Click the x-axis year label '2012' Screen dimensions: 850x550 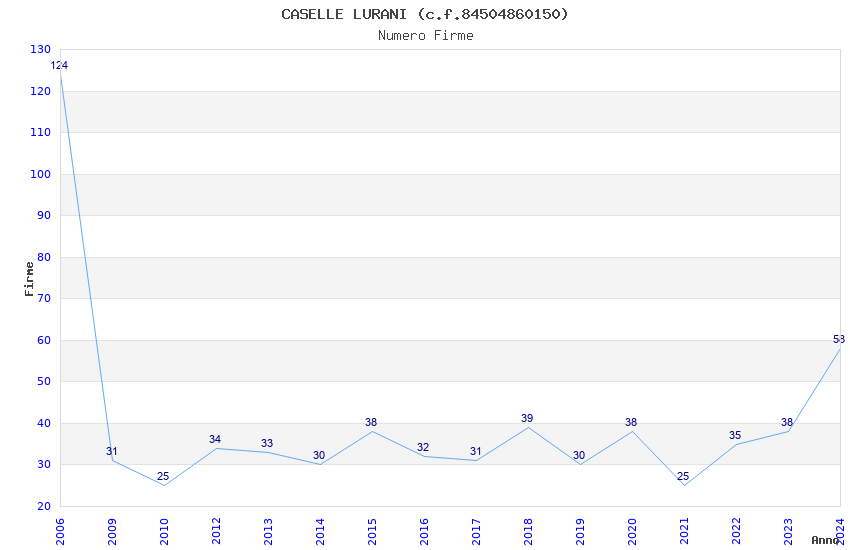(216, 532)
